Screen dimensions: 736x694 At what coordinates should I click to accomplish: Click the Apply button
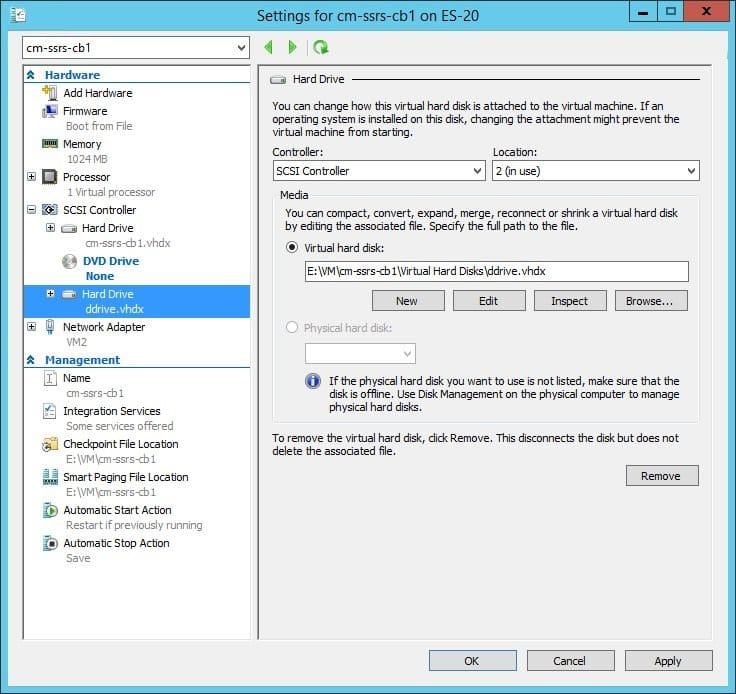click(668, 661)
